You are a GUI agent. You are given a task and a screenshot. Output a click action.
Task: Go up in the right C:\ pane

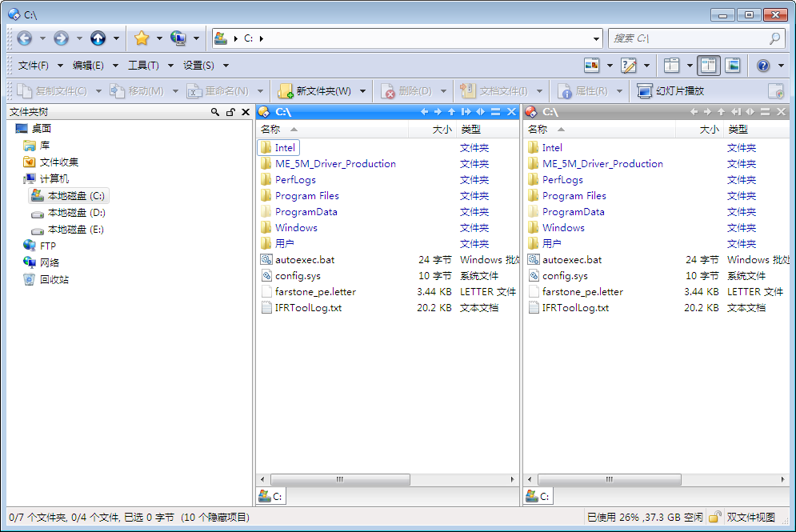721,112
